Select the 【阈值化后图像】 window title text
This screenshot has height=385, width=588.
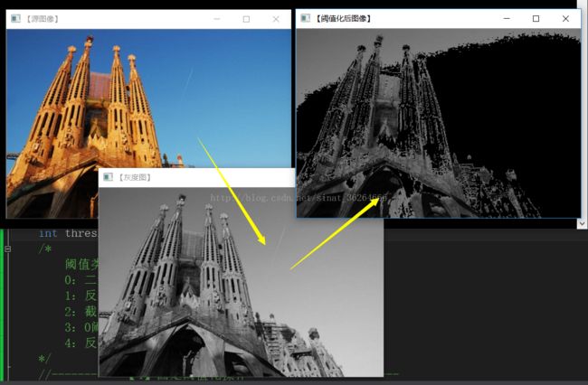click(343, 18)
